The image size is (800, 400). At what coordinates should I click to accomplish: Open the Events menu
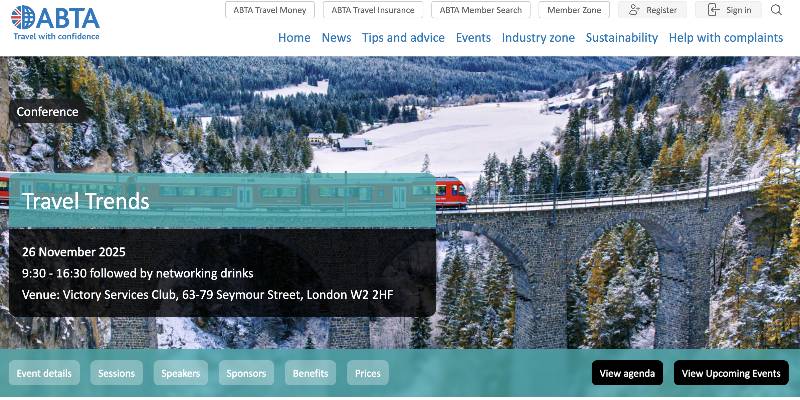point(473,38)
